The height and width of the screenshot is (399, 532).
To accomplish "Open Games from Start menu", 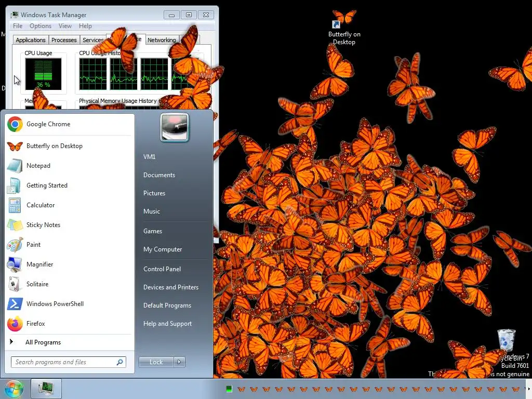I will (153, 231).
